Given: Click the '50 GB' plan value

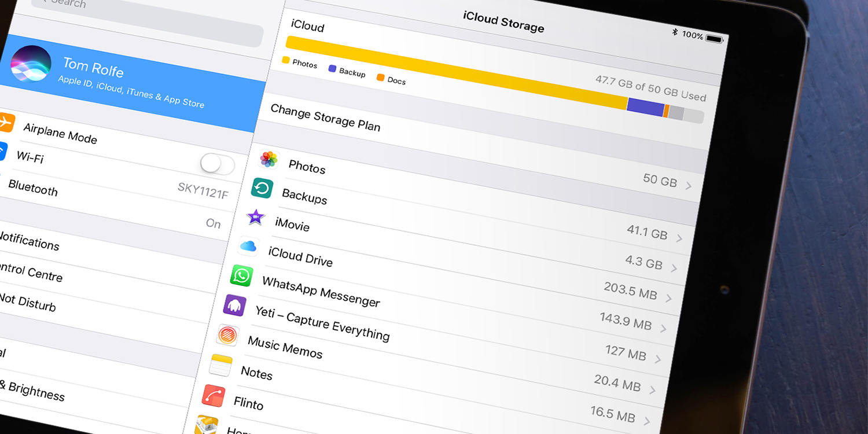Looking at the screenshot, I should [660, 180].
